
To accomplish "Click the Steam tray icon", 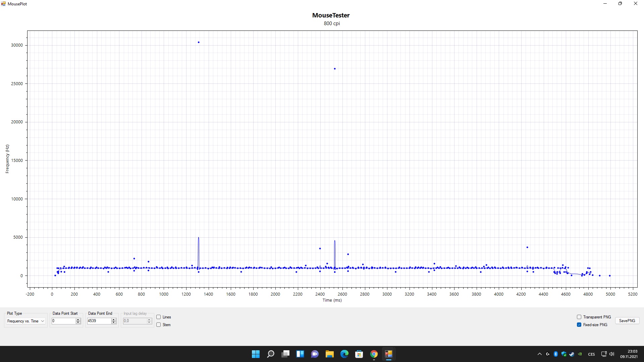I will 572,354.
